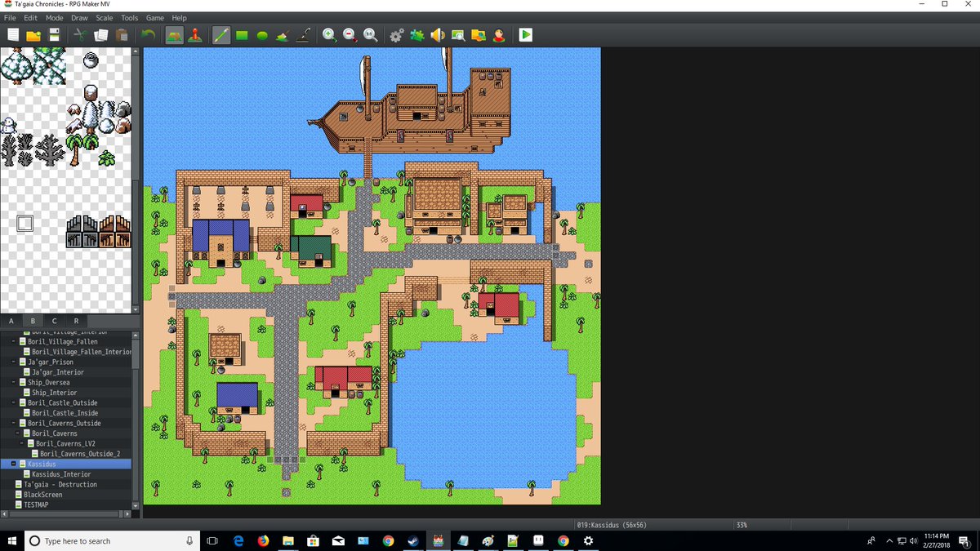The image size is (980, 551).
Task: Collapse the Ja'gar_Prison map node
Action: click(14, 362)
